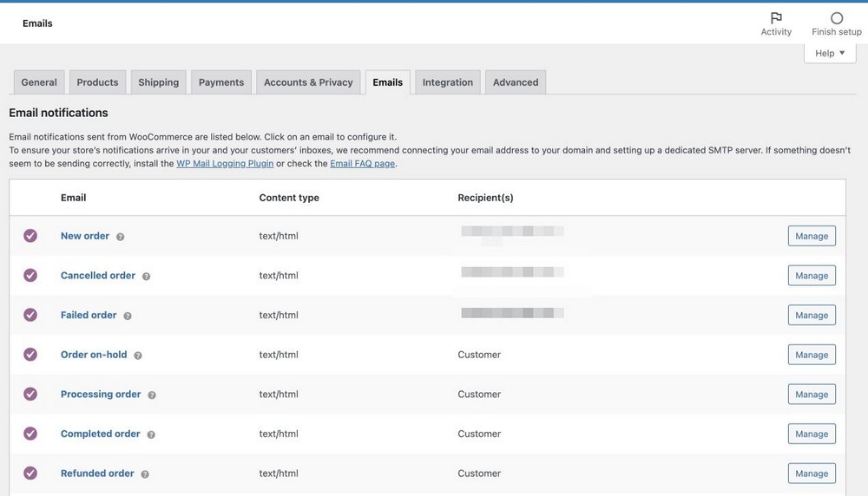
Task: Open the Activity flag icon
Action: (776, 17)
